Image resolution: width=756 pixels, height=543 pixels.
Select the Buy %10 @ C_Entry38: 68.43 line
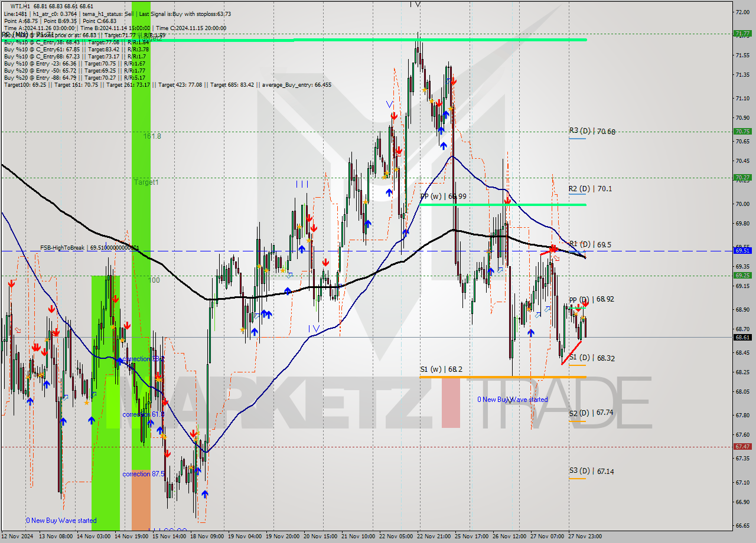tap(76, 42)
